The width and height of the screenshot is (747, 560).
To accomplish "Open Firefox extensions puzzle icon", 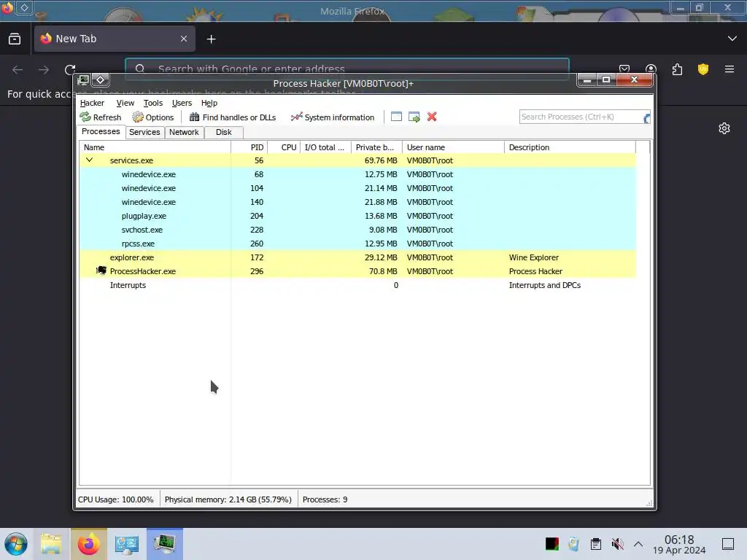I will pyautogui.click(x=677, y=69).
